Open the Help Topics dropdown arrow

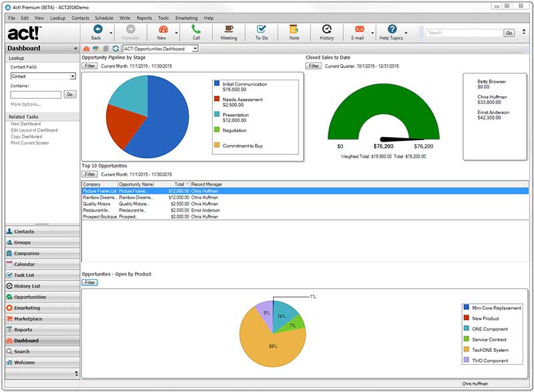[x=406, y=33]
